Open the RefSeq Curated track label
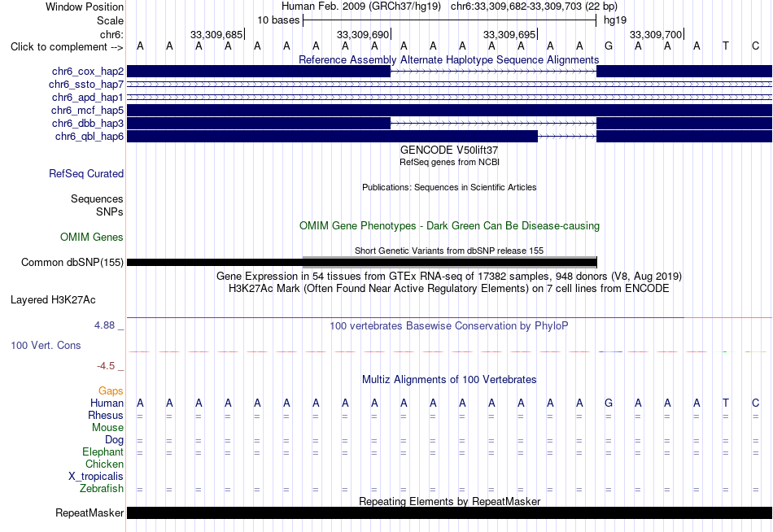The width and height of the screenshot is (773, 532). click(x=85, y=173)
